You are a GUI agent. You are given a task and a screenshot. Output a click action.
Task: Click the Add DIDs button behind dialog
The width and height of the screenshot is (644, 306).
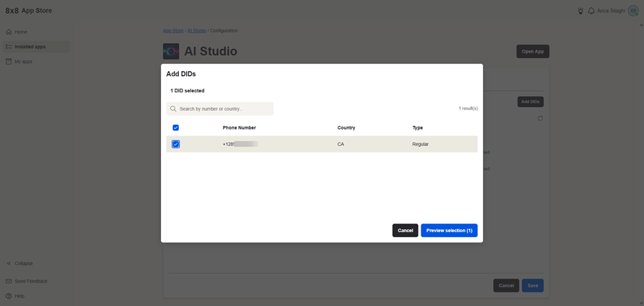530,102
